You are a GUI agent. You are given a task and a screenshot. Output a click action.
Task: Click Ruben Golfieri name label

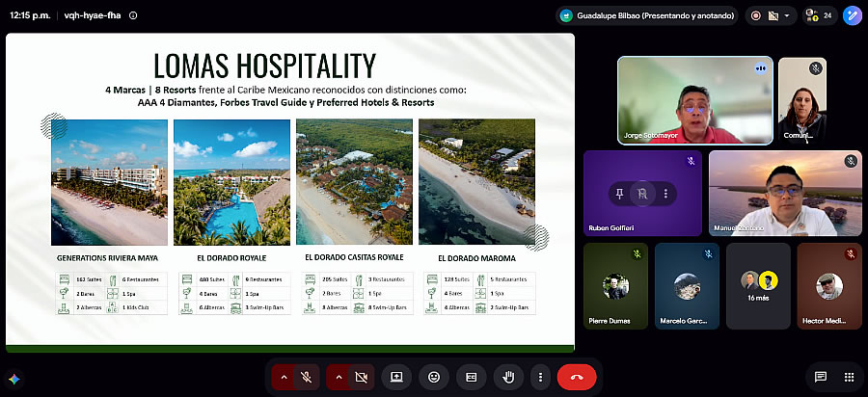[610, 227]
